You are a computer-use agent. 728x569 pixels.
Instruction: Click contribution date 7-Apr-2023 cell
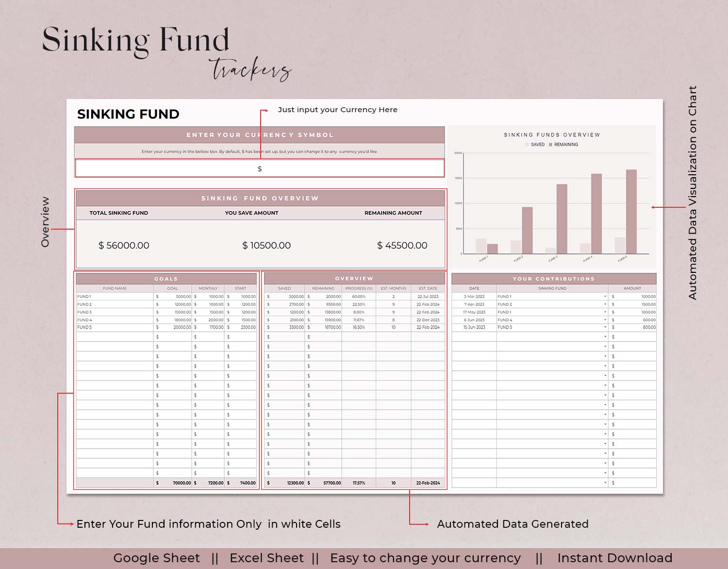474,304
